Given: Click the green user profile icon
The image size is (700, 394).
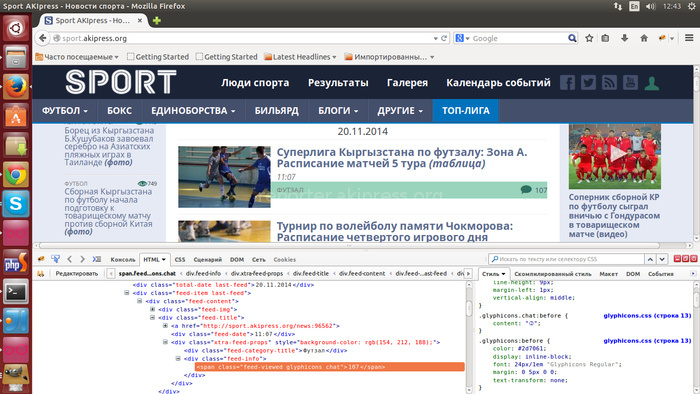Looking at the screenshot, I should click(652, 83).
